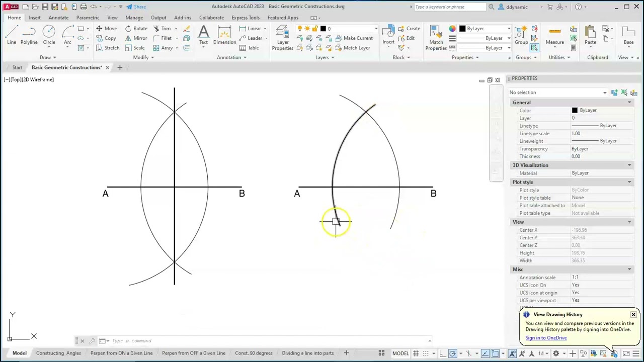Viewport: 644px width, 362px height.
Task: Click Match Layer tool
Action: click(x=352, y=48)
